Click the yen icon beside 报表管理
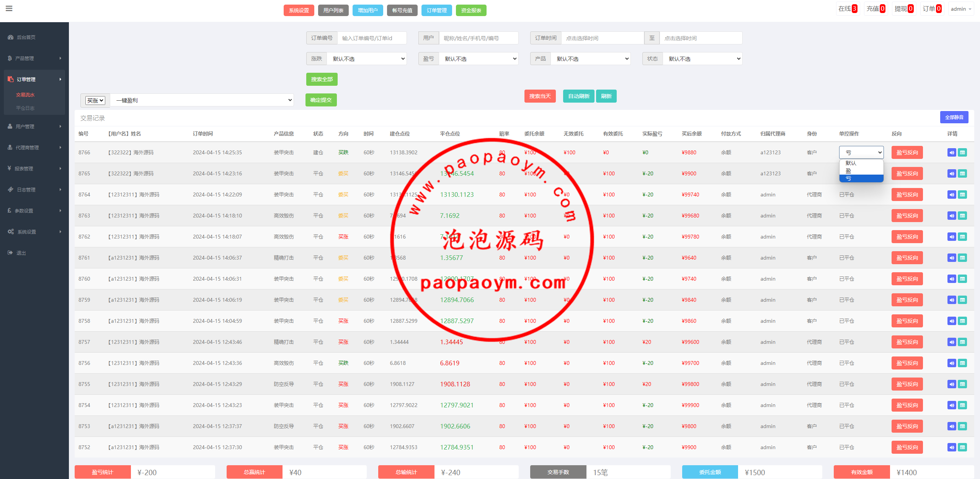The image size is (980, 479). [9, 168]
